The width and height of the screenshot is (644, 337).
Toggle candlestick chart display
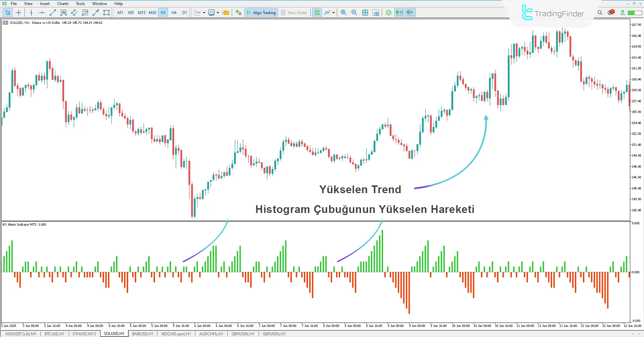tap(317, 12)
